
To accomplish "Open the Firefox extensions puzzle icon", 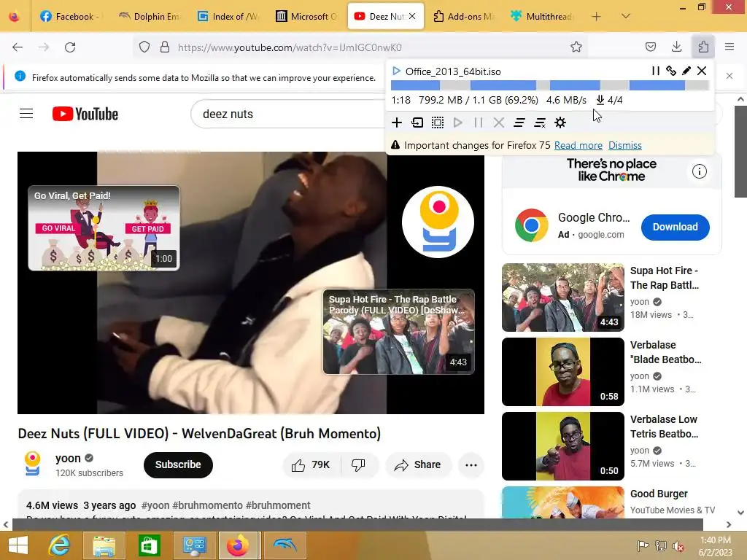I will click(703, 47).
